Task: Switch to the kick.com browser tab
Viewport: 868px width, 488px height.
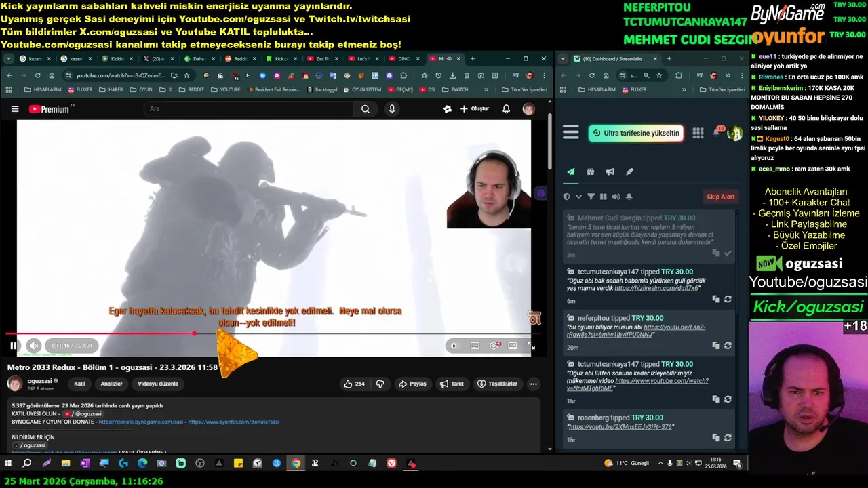Action: pyautogui.click(x=279, y=59)
